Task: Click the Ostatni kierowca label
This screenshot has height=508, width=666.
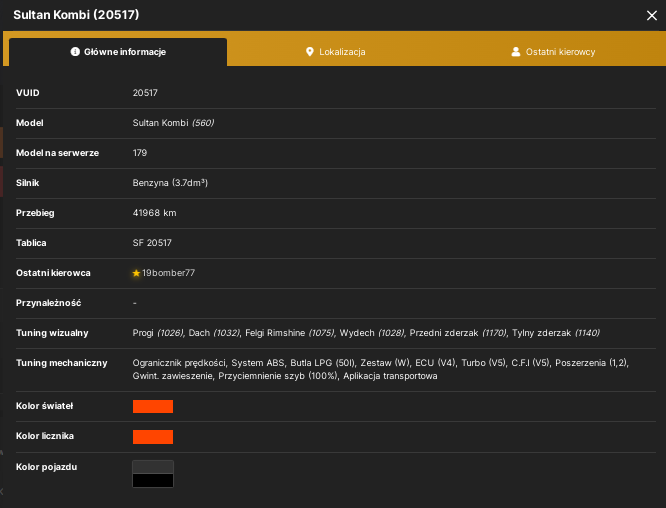Action: coord(53,273)
